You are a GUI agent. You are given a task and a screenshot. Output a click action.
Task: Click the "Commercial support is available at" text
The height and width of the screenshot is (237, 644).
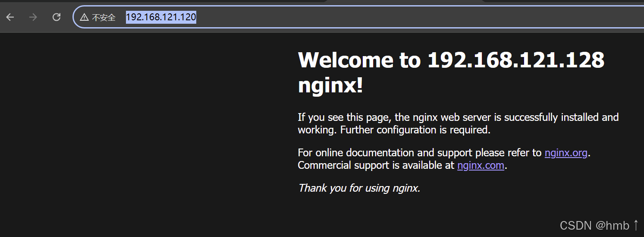tap(376, 165)
